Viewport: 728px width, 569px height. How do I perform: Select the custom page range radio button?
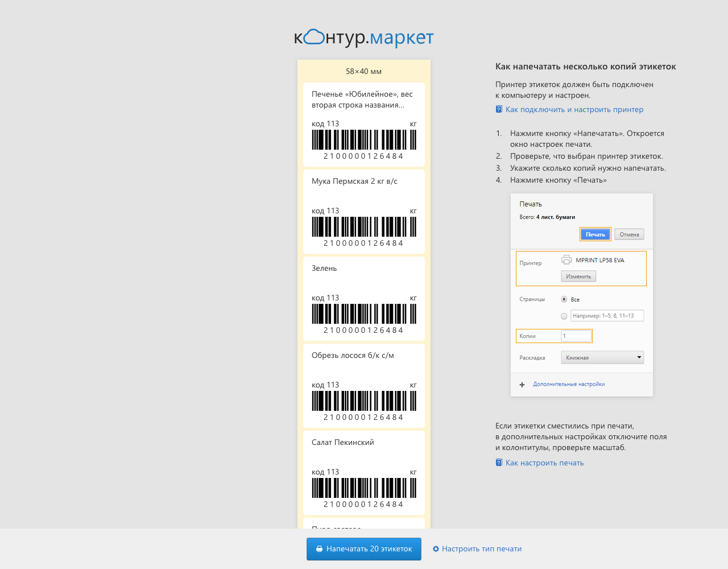[x=564, y=316]
